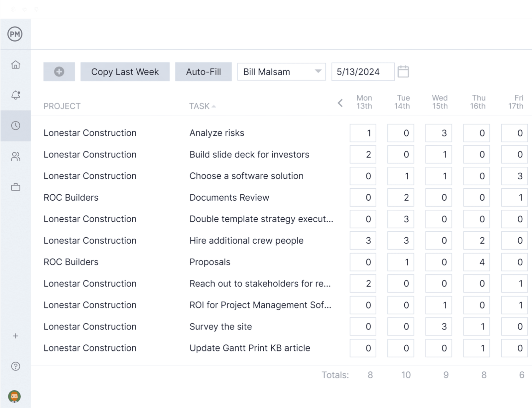Click the Copy Last Week button

(x=125, y=71)
